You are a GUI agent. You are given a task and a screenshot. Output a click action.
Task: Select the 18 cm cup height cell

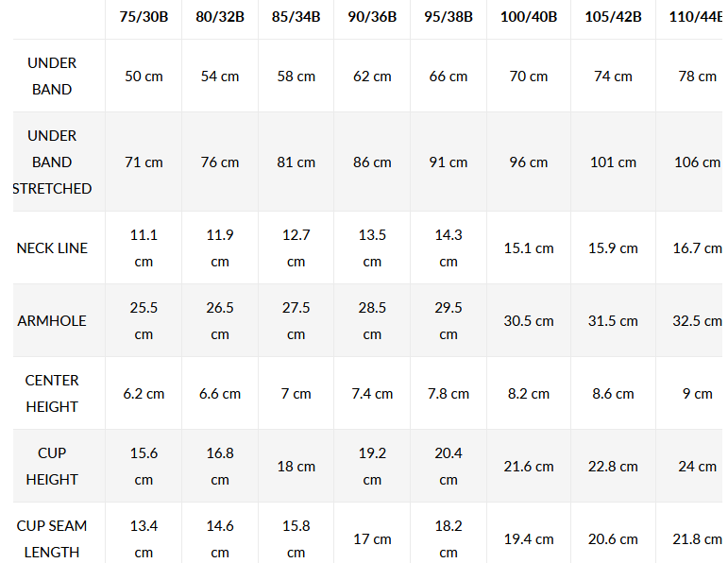pos(296,467)
